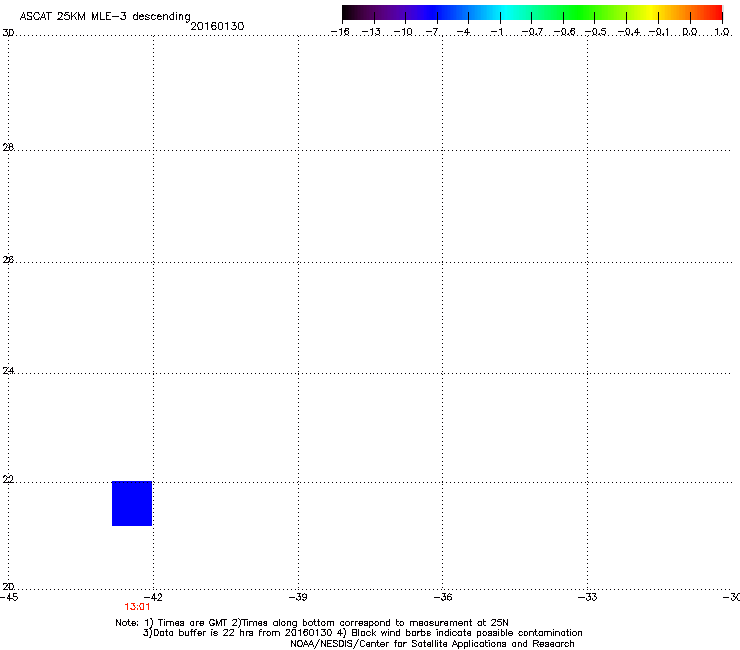
Task: Click the color scale gradient bar
Action: pyautogui.click(x=532, y=13)
